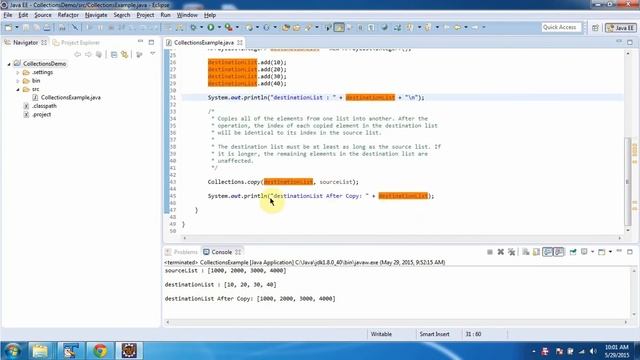Click the Forward arrow in Navigator toolbar
This screenshot has width=640, height=360.
(88, 54)
